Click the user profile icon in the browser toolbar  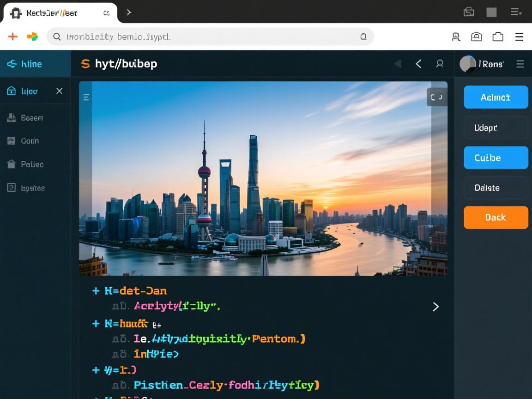pos(456,37)
